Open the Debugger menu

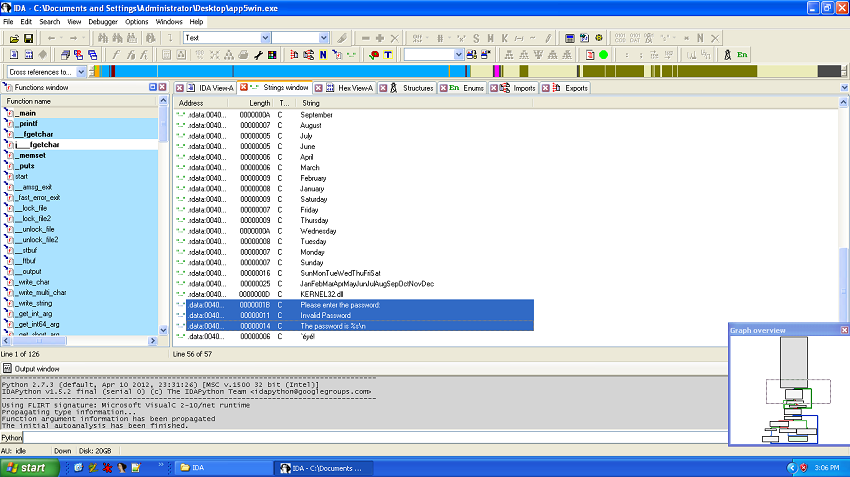103,22
